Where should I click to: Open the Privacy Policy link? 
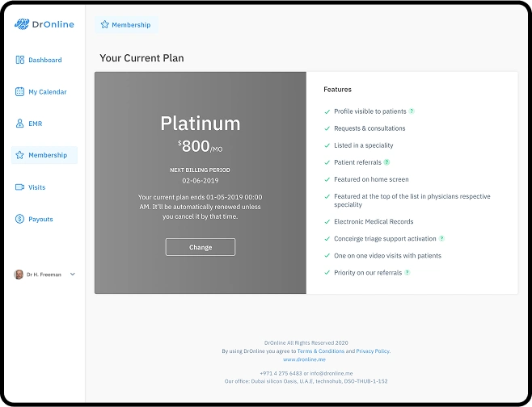click(x=373, y=351)
